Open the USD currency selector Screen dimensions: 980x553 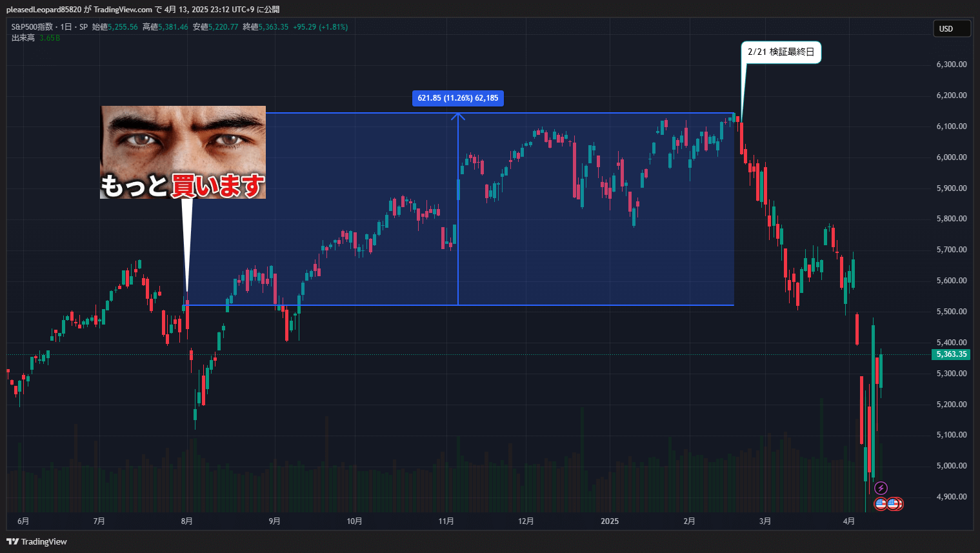952,28
